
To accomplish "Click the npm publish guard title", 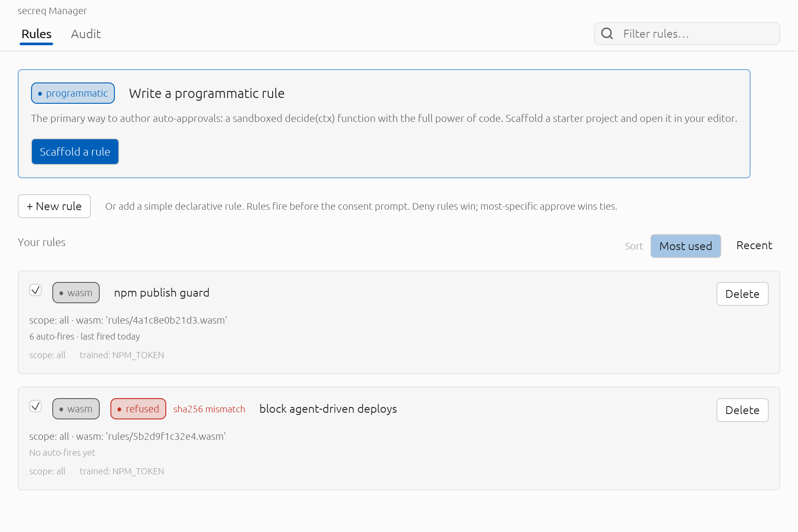I will pyautogui.click(x=162, y=293).
